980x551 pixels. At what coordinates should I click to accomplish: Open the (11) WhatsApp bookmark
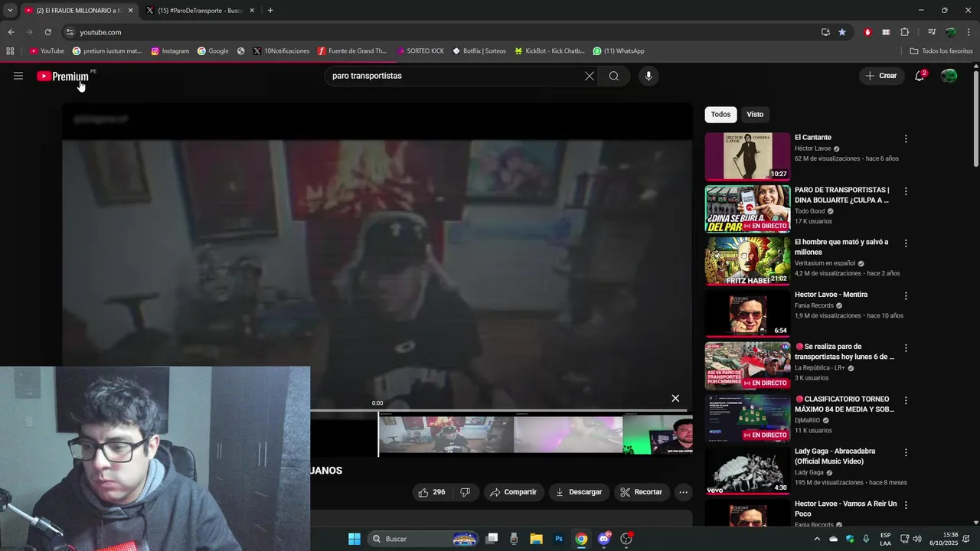pos(619,51)
